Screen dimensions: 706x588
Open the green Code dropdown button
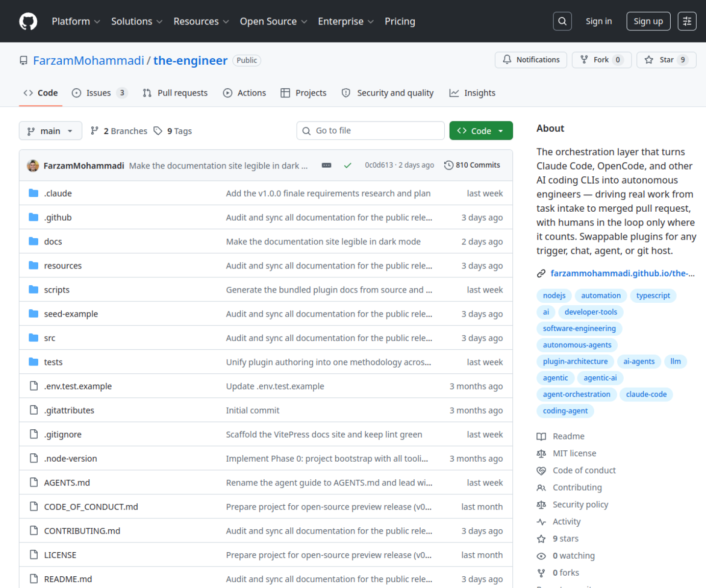click(x=481, y=131)
